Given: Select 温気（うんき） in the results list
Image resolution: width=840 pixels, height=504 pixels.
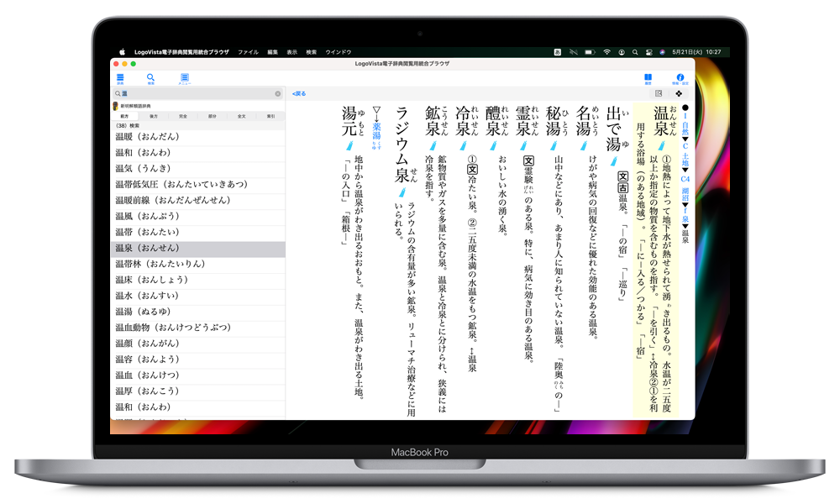Looking at the screenshot, I should (x=197, y=168).
